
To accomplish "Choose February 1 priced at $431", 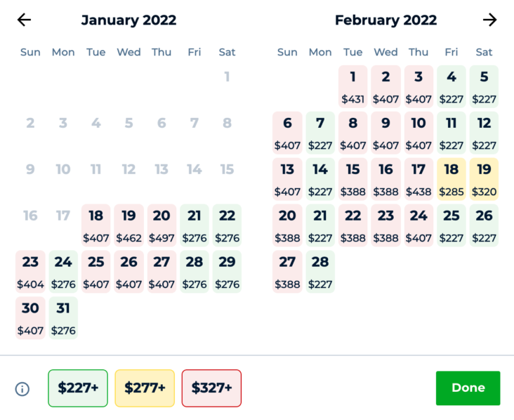I will [x=353, y=86].
